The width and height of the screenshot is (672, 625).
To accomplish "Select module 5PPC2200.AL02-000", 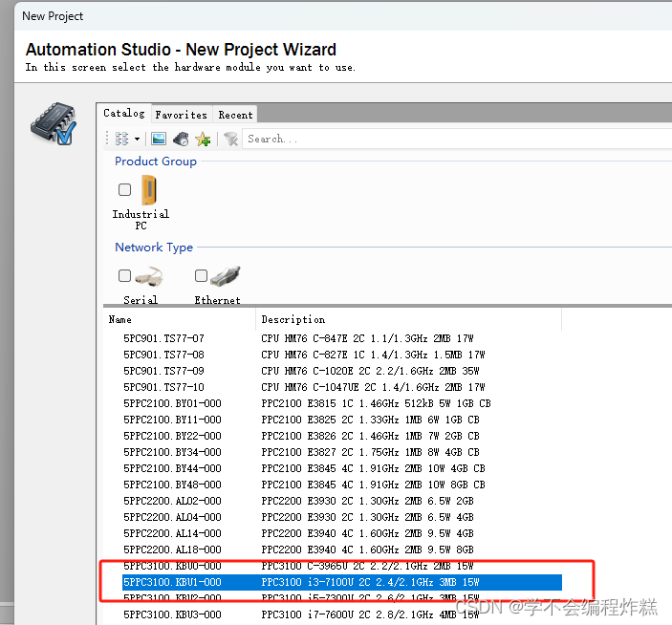I will tap(172, 501).
